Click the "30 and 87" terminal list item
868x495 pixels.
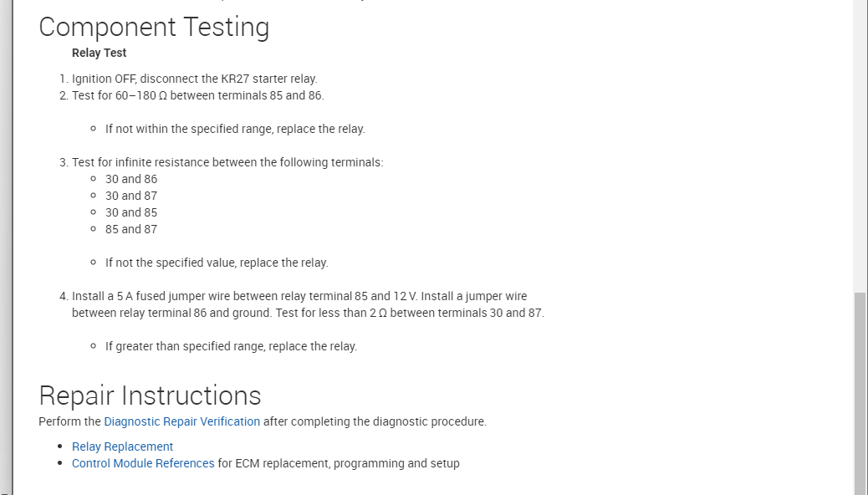pos(131,196)
